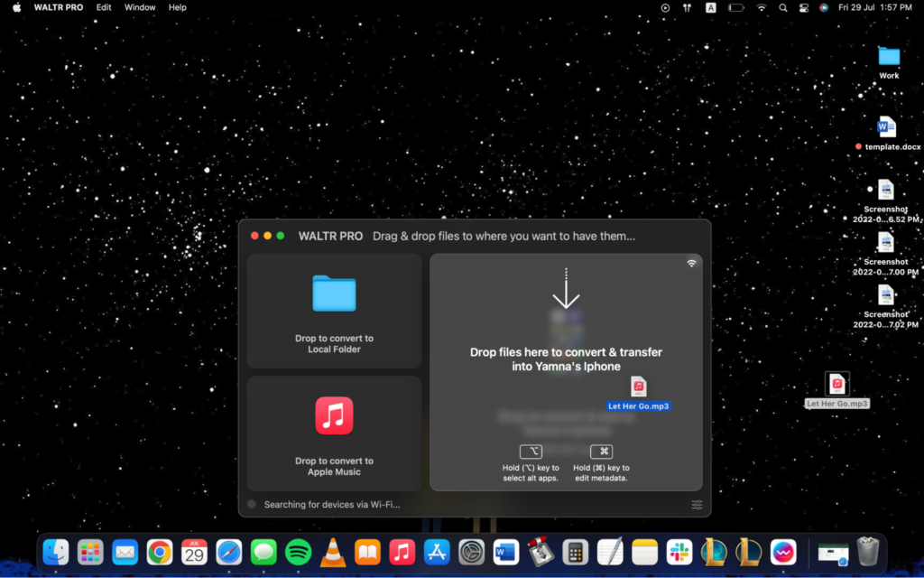
Task: Open TextEdit from the Dock
Action: pos(610,553)
